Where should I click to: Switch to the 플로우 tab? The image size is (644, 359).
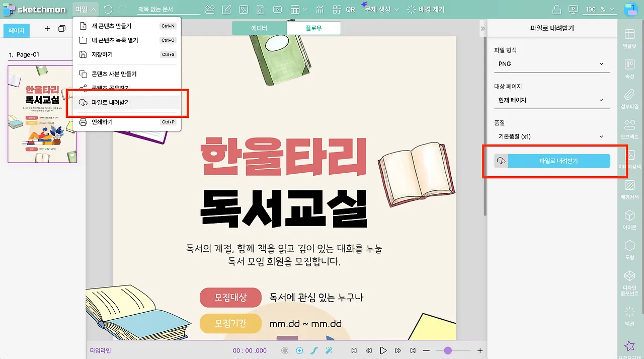(x=313, y=28)
